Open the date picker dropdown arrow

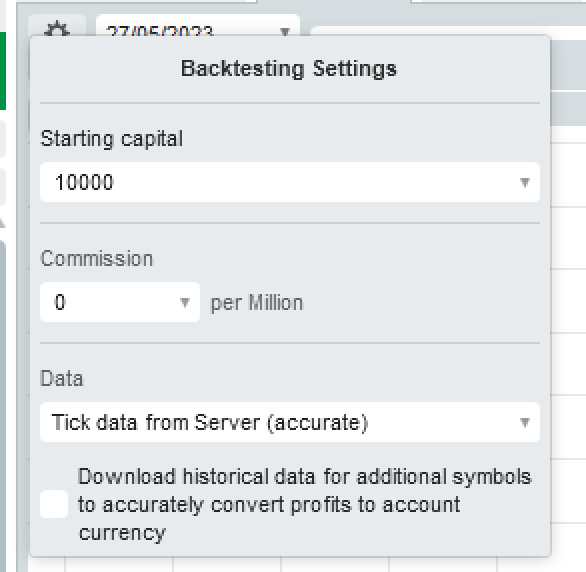pyautogui.click(x=285, y=31)
